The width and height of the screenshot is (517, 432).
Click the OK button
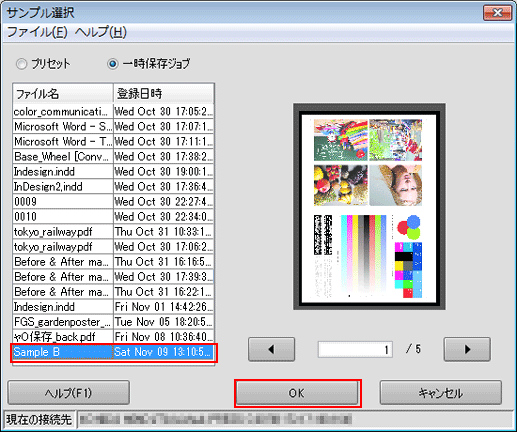coord(297,393)
